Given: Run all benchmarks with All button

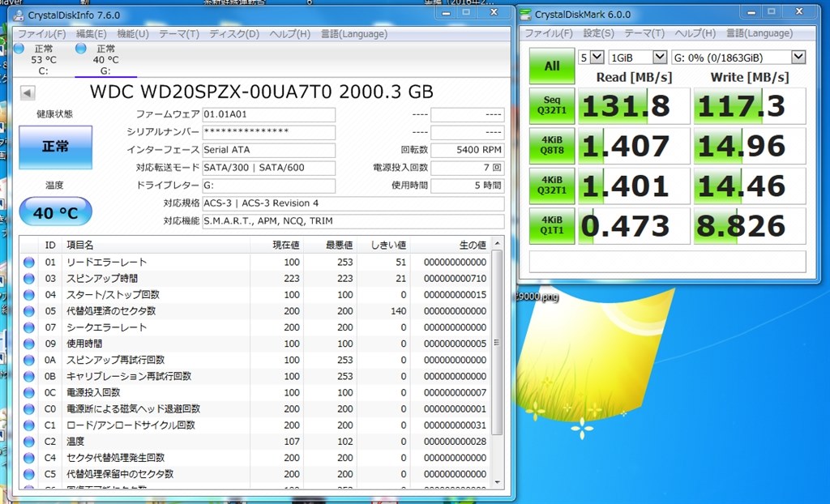Looking at the screenshot, I should (x=551, y=66).
